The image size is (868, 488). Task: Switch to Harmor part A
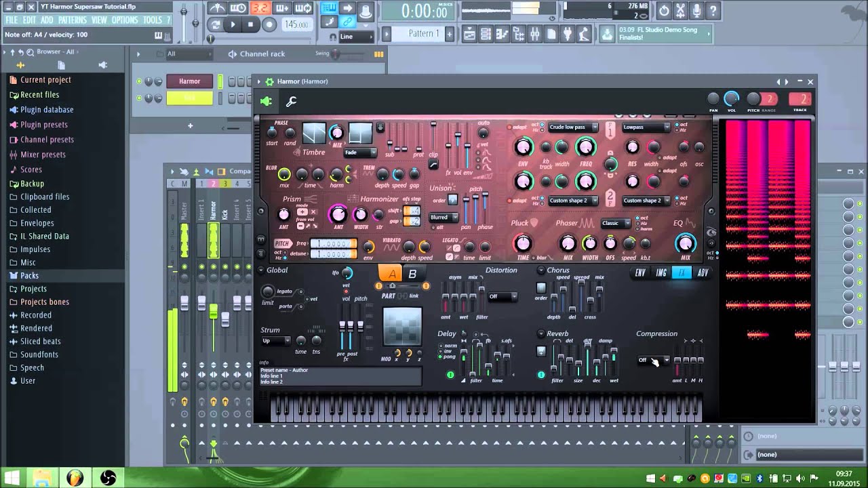pos(391,274)
